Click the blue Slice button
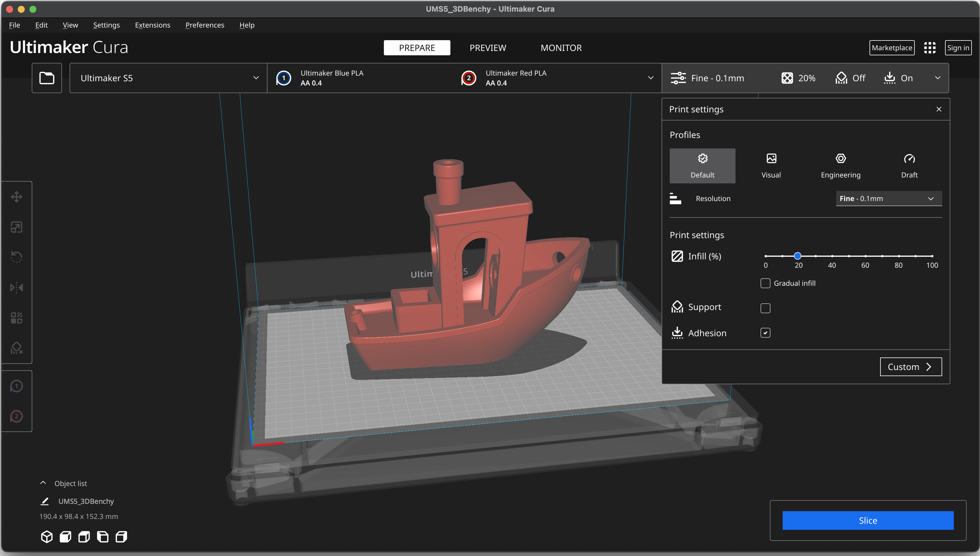Image resolution: width=980 pixels, height=556 pixels. (867, 520)
